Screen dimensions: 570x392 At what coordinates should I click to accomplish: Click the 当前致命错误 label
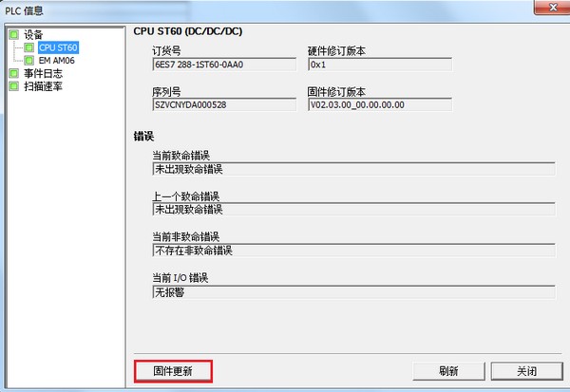pyautogui.click(x=181, y=156)
